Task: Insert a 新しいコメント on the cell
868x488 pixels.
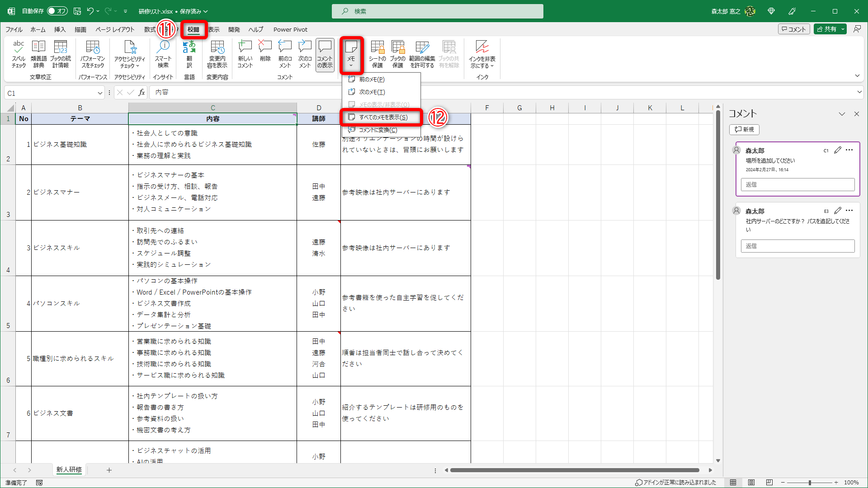Action: coord(245,53)
